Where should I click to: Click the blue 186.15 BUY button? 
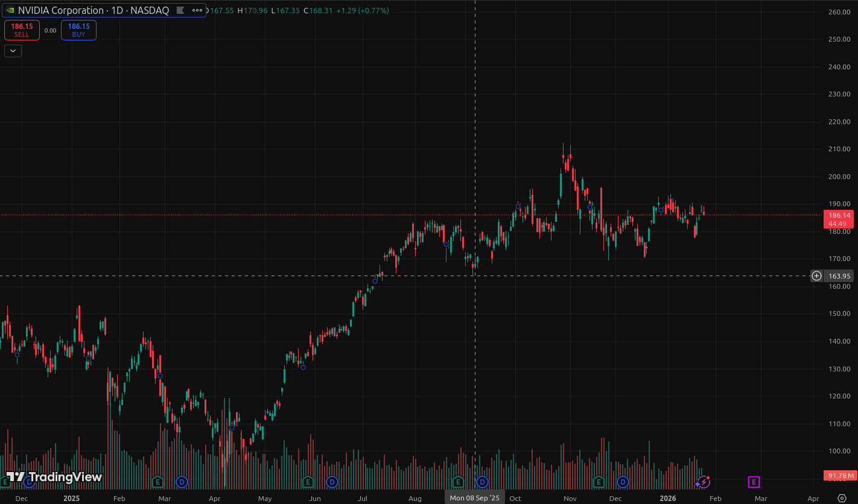point(78,30)
